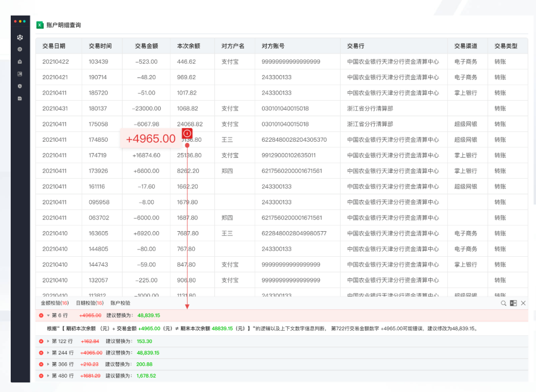
Task: Click the account number 6228480028204305370
Action: click(294, 139)
